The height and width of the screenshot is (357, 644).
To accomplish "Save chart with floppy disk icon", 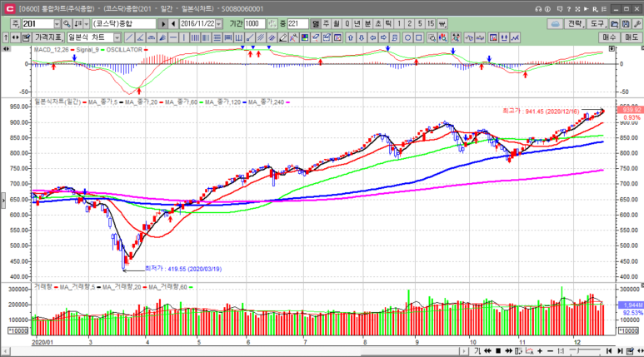I will click(626, 24).
